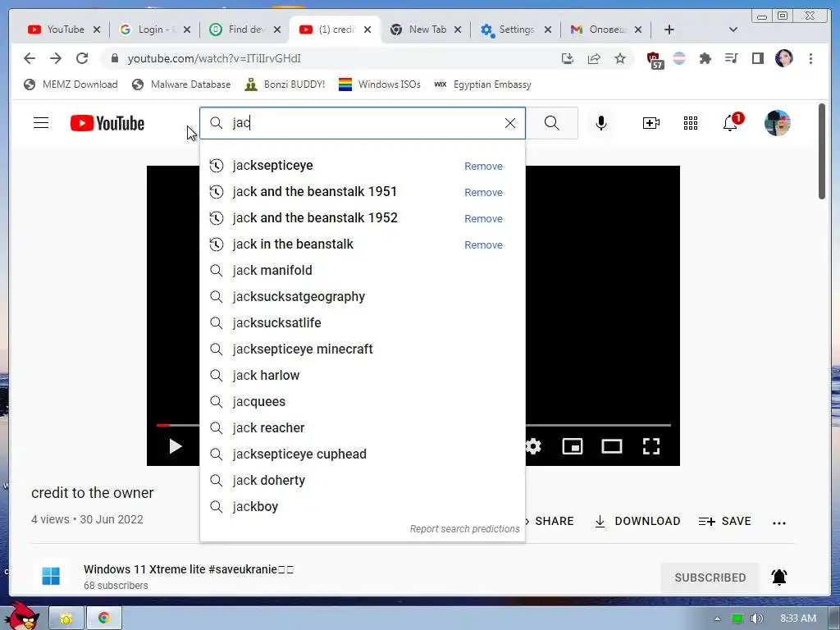Open the Chrome profile avatar
Image resolution: width=840 pixels, height=630 pixels.
click(783, 58)
